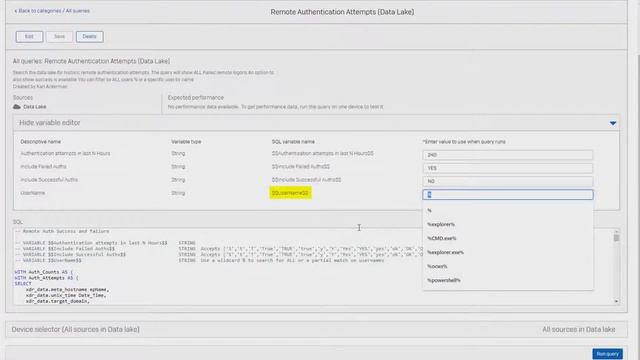This screenshot has height=360, width=640.
Task: Click the page title Remote Authentication Attempts
Action: (x=342, y=12)
